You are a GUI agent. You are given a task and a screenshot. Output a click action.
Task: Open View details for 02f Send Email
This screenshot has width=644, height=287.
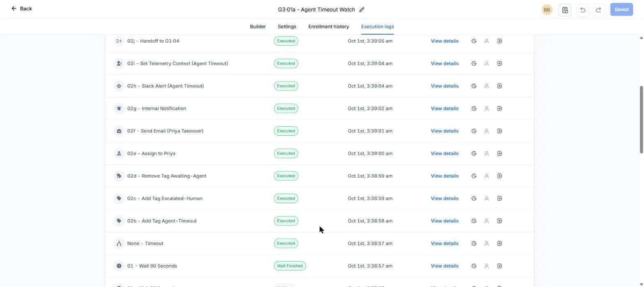click(444, 131)
